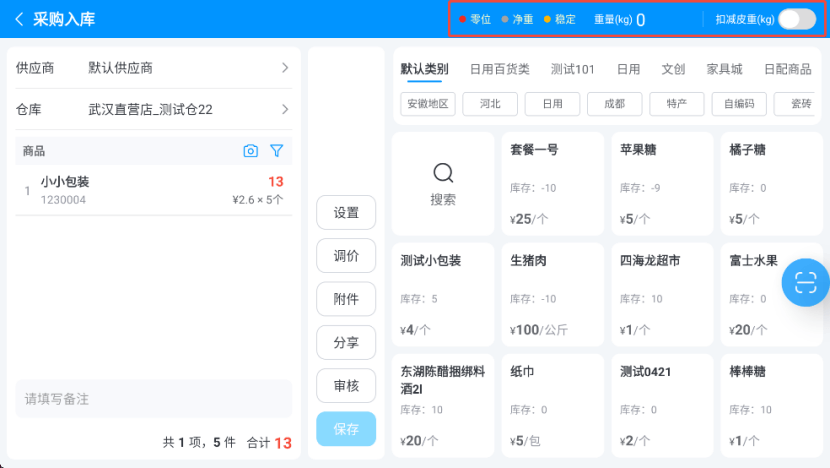Switch to the 文创 category tab

click(x=673, y=69)
